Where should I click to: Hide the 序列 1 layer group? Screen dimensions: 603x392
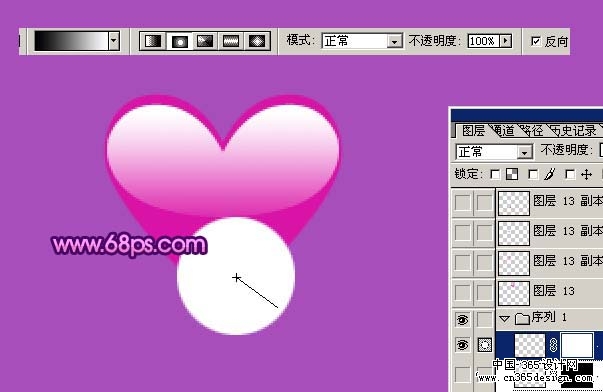tap(463, 319)
